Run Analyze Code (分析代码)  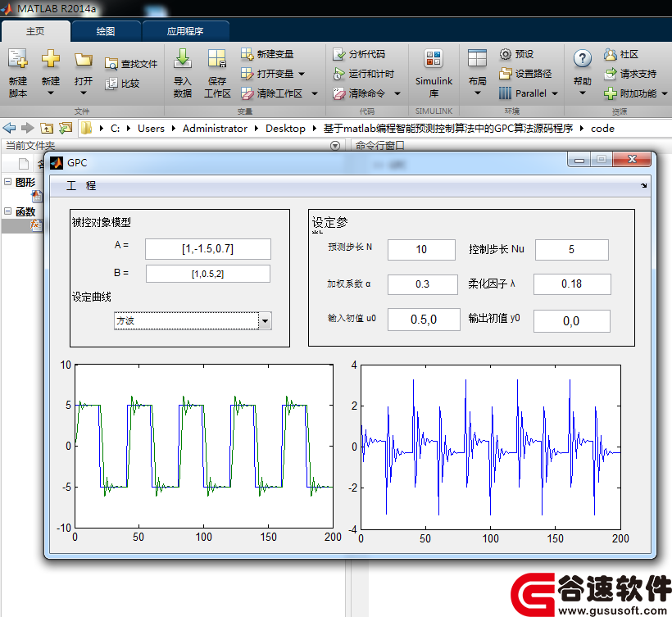point(359,54)
